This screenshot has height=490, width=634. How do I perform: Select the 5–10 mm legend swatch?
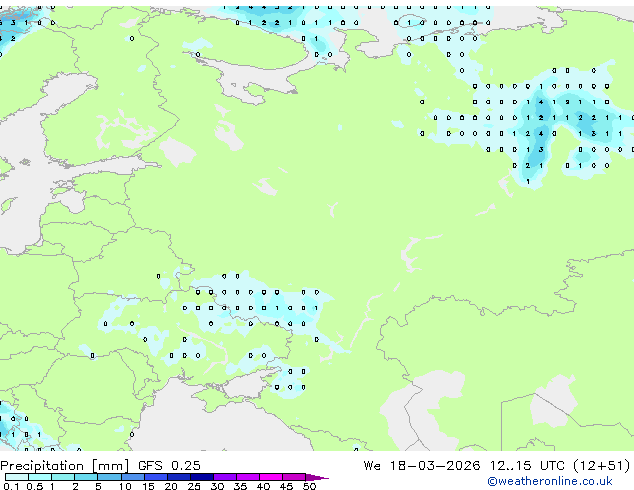pos(109,477)
